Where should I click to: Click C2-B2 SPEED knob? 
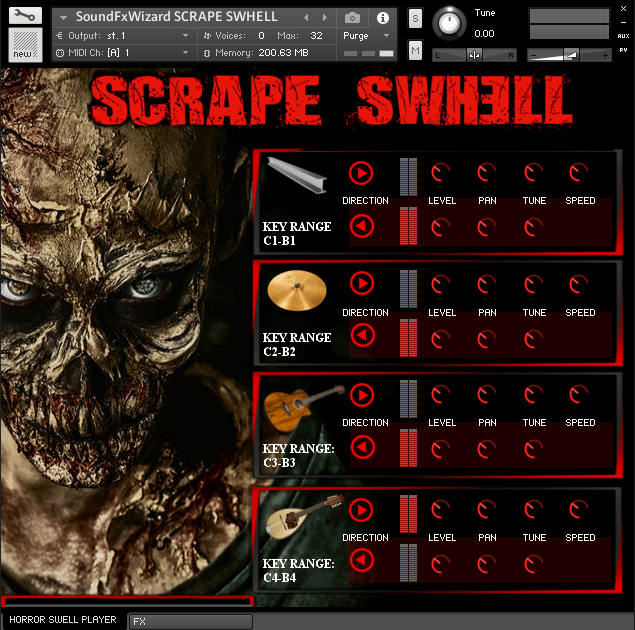578,285
